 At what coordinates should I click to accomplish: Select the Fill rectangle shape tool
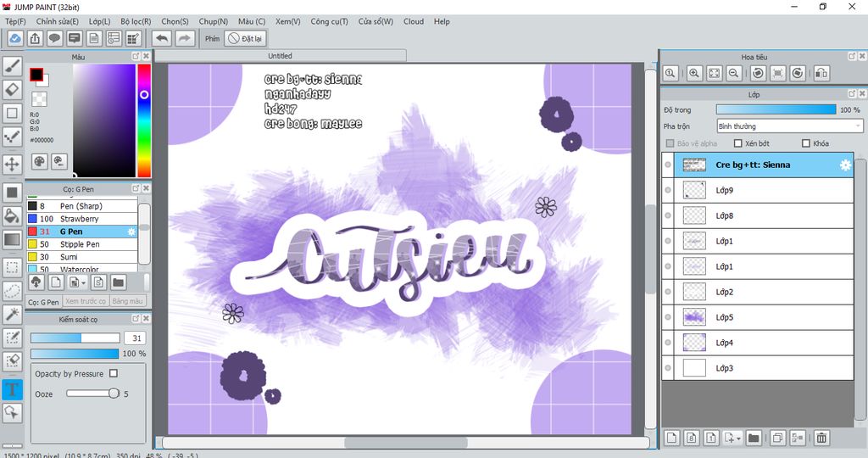[x=12, y=193]
